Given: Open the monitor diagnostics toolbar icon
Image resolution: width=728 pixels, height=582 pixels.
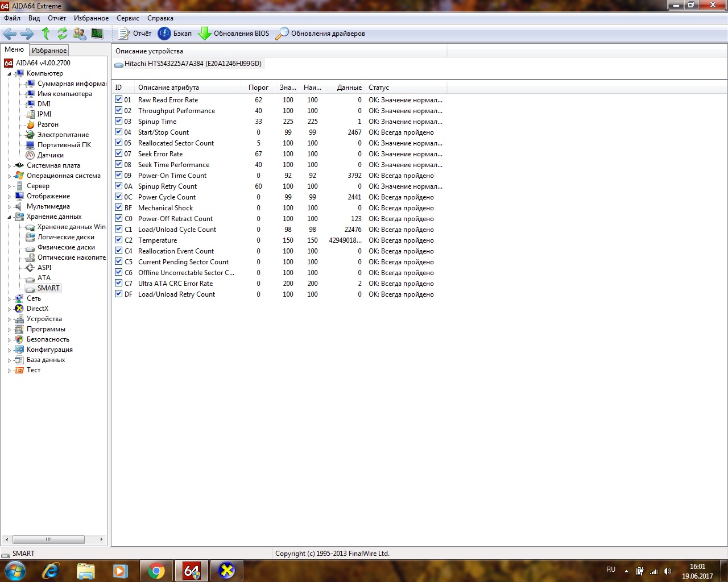Looking at the screenshot, I should tap(97, 34).
